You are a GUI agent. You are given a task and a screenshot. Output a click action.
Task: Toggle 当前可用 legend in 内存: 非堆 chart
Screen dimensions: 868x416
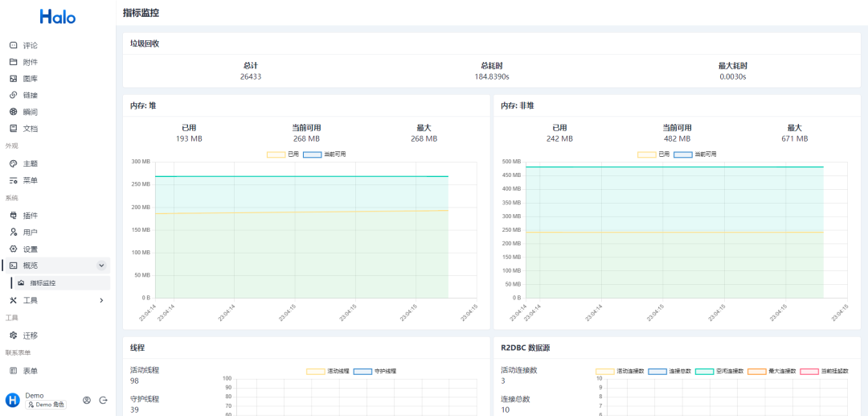[x=682, y=154]
